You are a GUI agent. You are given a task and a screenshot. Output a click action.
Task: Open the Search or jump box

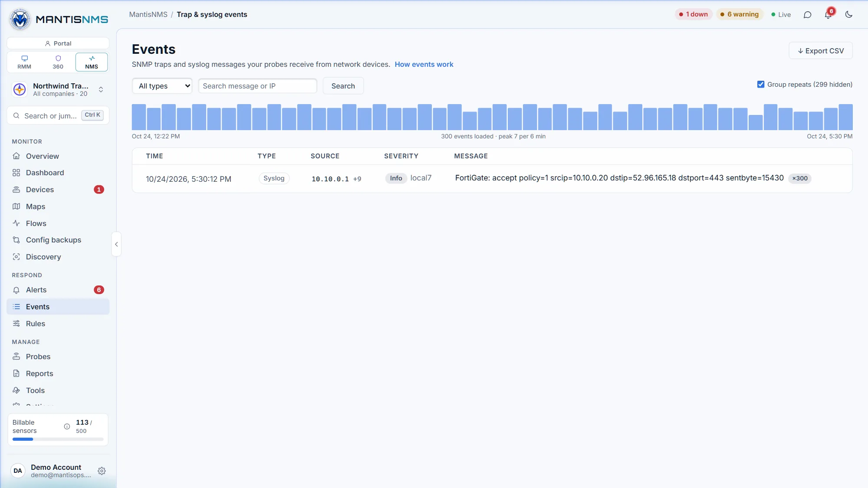coord(58,115)
